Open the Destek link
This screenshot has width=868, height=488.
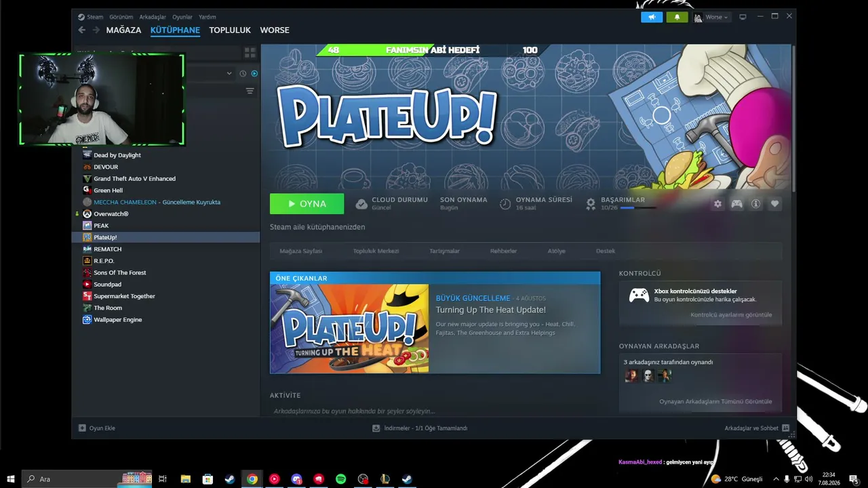pos(606,251)
